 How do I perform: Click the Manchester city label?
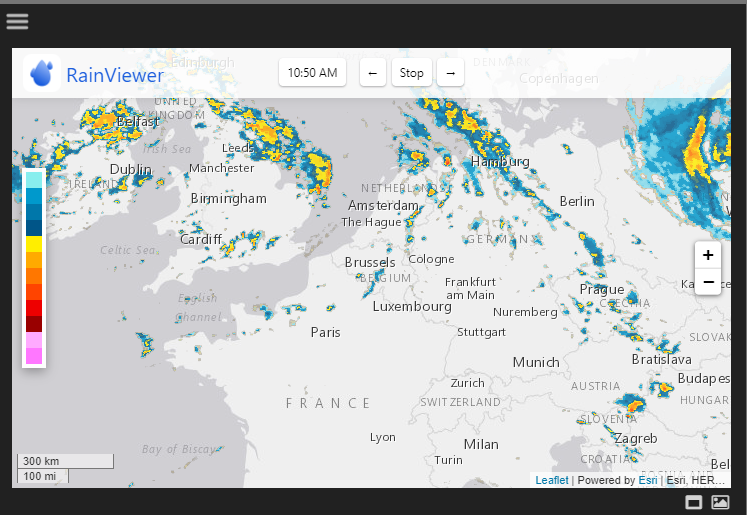[222, 168]
